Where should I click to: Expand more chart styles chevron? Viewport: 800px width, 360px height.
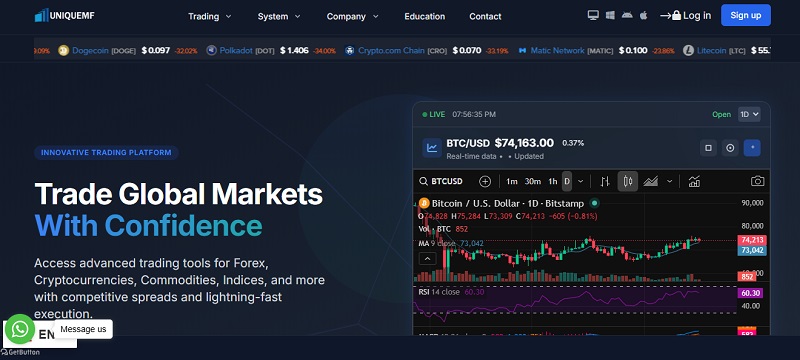click(x=669, y=182)
